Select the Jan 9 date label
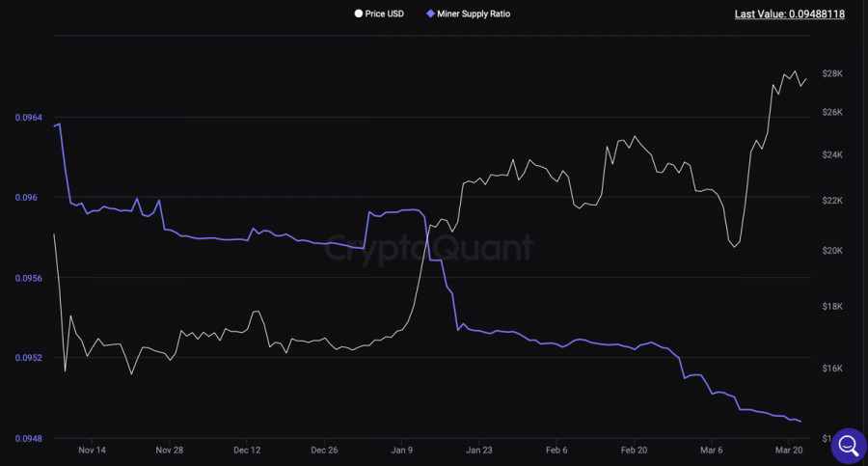This screenshot has height=466, width=868. click(402, 450)
